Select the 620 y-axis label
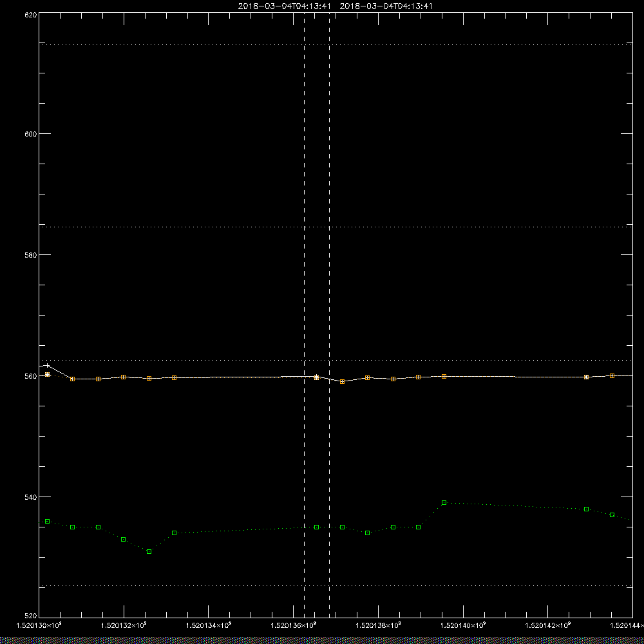644x644 pixels. pyautogui.click(x=31, y=14)
